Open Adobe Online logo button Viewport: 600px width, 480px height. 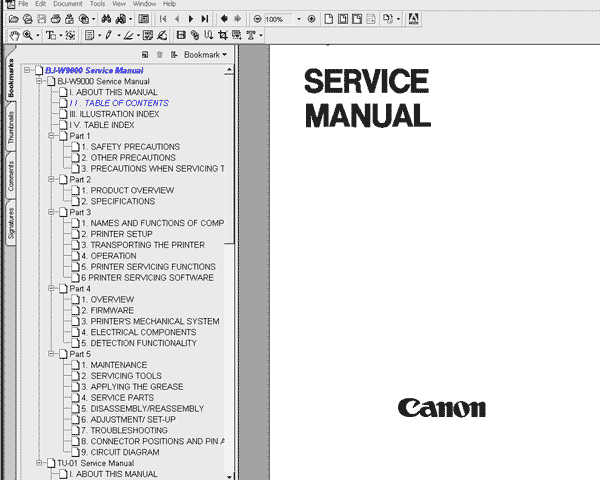[x=414, y=19]
